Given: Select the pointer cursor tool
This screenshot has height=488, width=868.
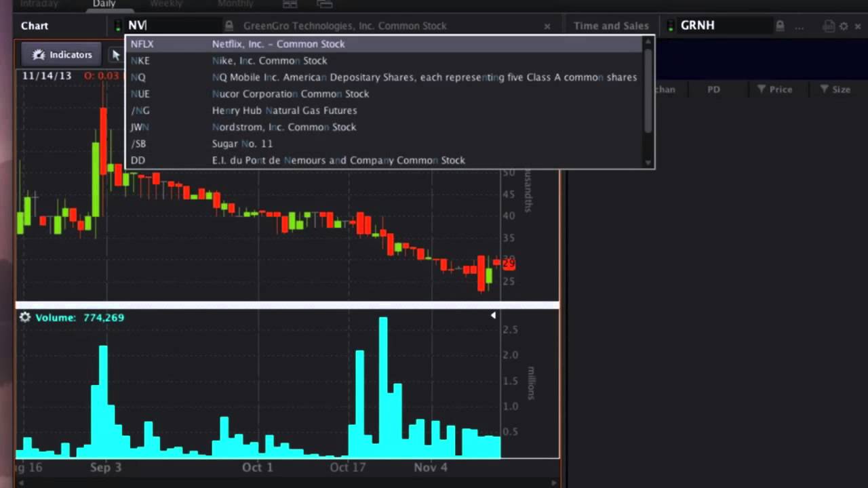Looking at the screenshot, I should (115, 55).
